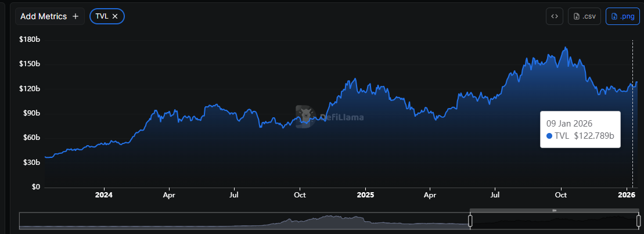The height and width of the screenshot is (234, 644).
Task: Open the Add Metrics dropdown
Action: (x=50, y=16)
